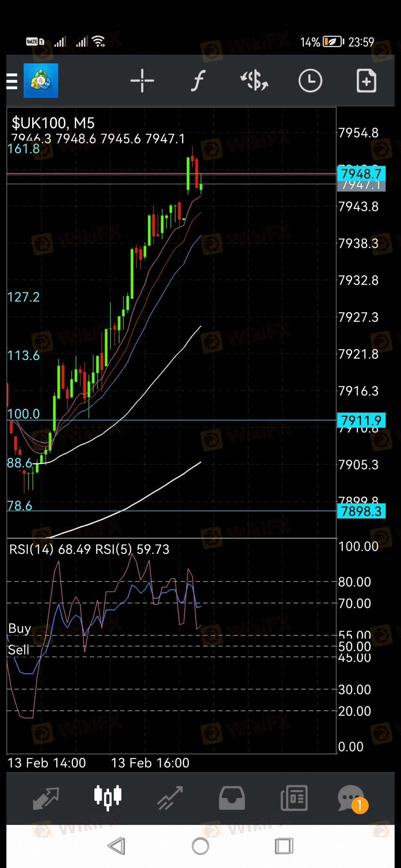Tap the 7927.3 price scale value
This screenshot has width=401, height=868.
click(358, 317)
